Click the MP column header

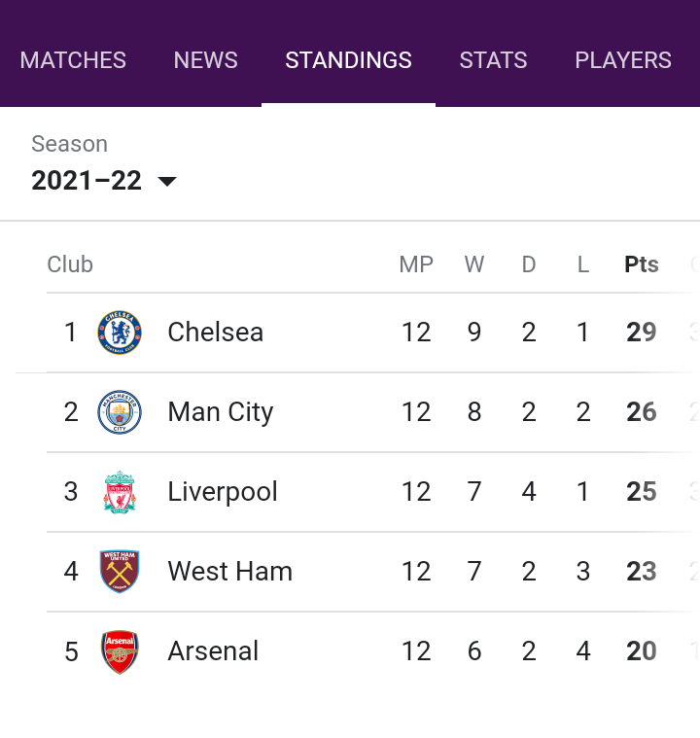click(416, 264)
